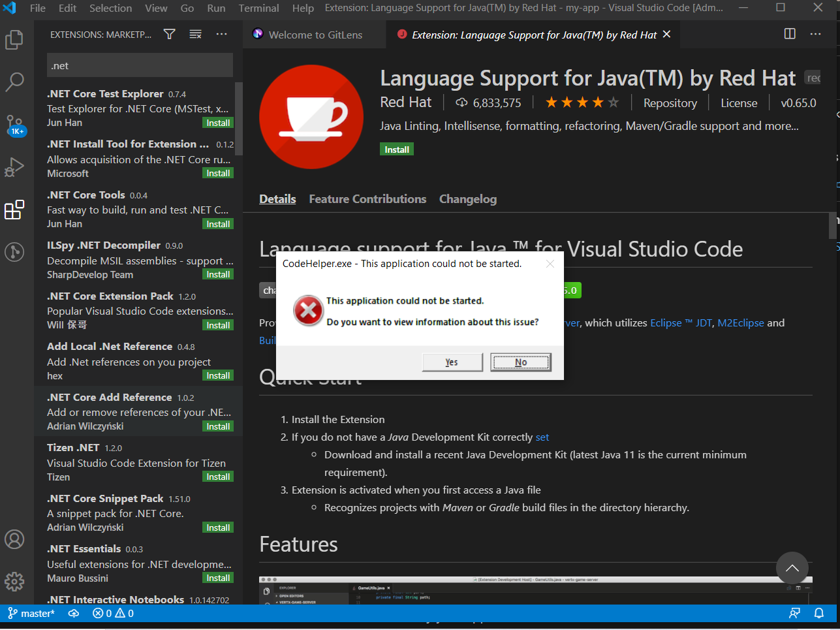
Task: Open the remote indicator icon in the status bar
Action: (x=794, y=613)
